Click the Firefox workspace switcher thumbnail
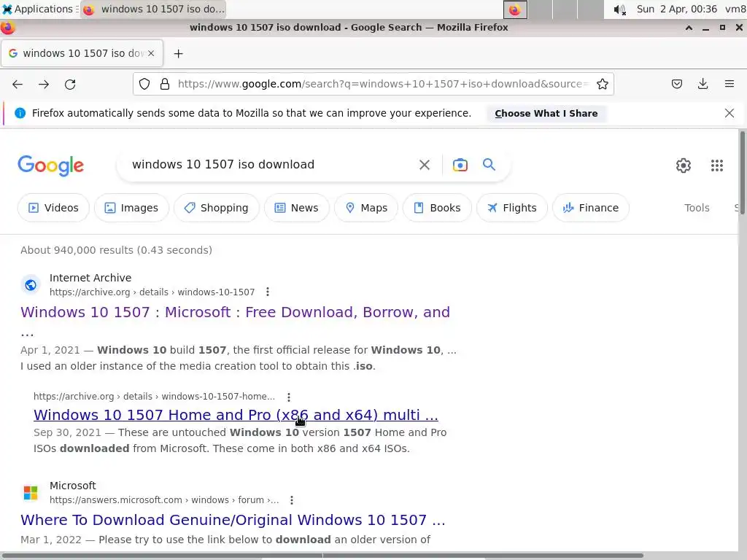This screenshot has height=560, width=747. [x=515, y=9]
